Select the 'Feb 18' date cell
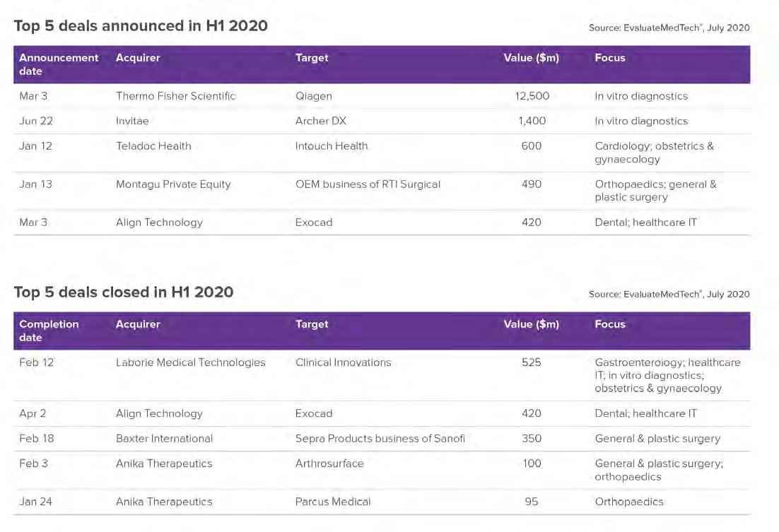Image resolution: width=779 pixels, height=532 pixels. click(36, 439)
